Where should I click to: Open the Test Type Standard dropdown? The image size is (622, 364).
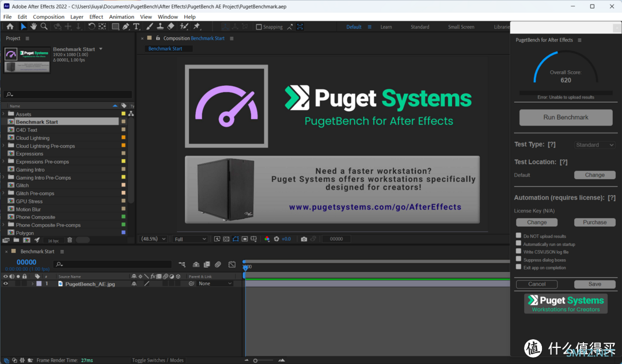point(594,145)
